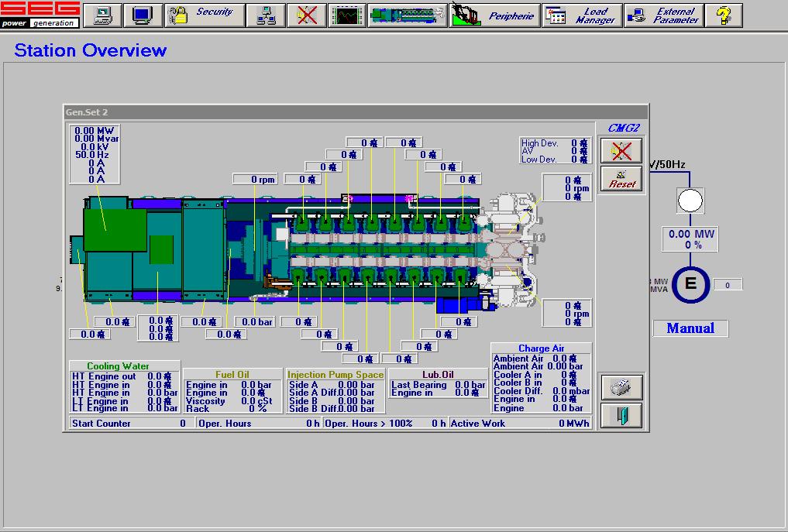The width and height of the screenshot is (788, 532).
Task: Click the engine E circle symbol
Action: [x=690, y=284]
